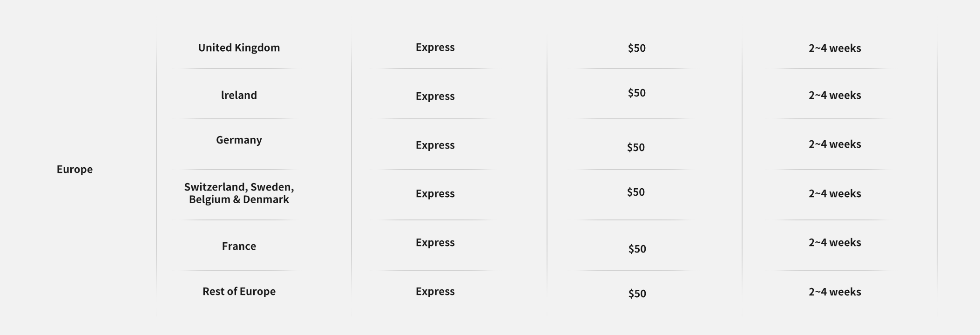
Task: Click 2~4 weeks in Germany row
Action: (x=835, y=144)
